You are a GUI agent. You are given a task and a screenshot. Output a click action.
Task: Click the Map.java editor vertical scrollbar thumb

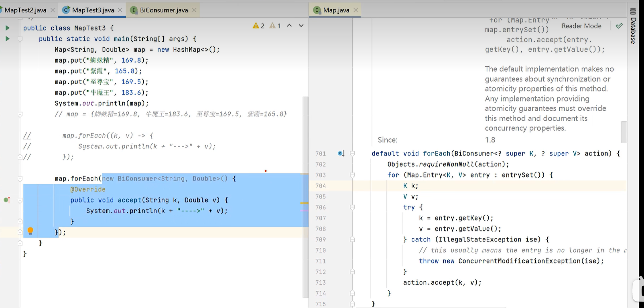624,132
